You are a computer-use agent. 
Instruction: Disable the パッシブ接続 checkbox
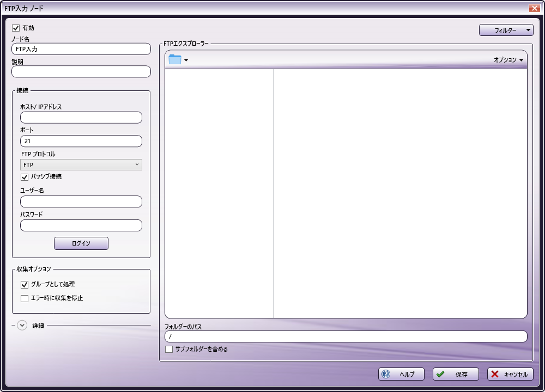[25, 177]
